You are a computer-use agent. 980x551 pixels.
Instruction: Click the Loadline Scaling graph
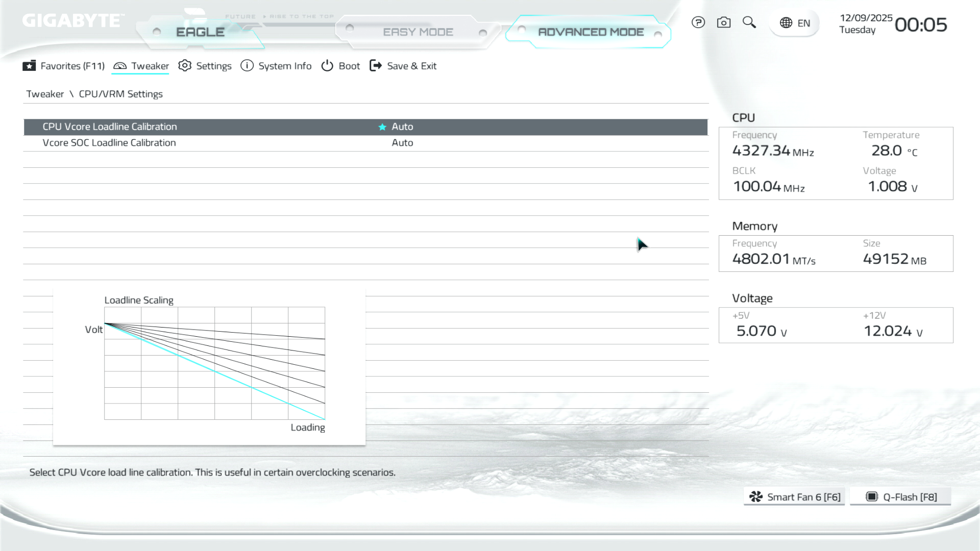(x=214, y=363)
